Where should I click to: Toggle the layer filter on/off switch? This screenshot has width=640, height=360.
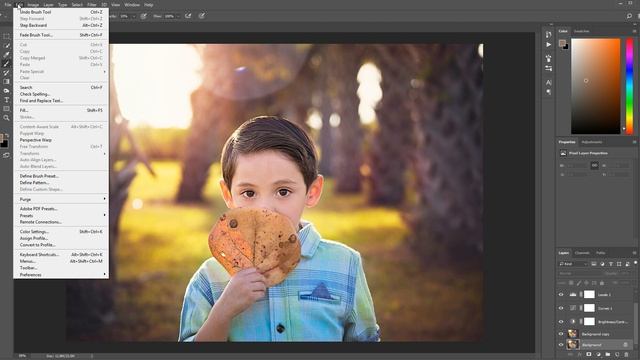[635, 263]
